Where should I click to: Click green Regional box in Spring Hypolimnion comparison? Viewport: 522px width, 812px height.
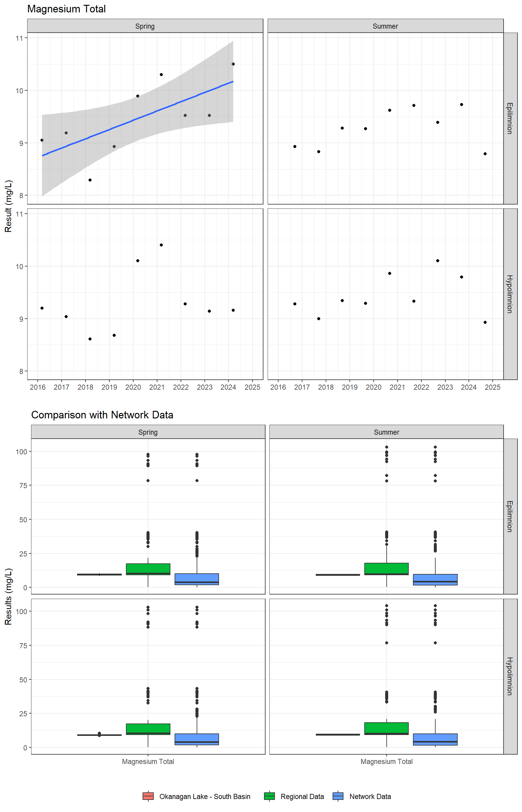coord(148,729)
